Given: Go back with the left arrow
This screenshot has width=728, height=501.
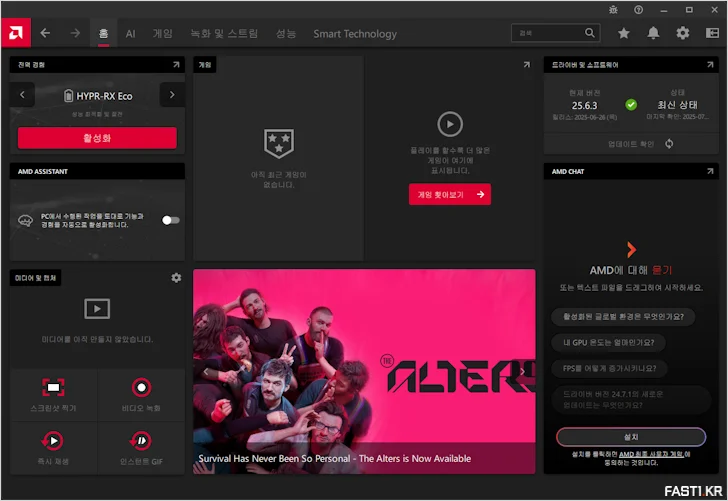Looking at the screenshot, I should tap(45, 33).
